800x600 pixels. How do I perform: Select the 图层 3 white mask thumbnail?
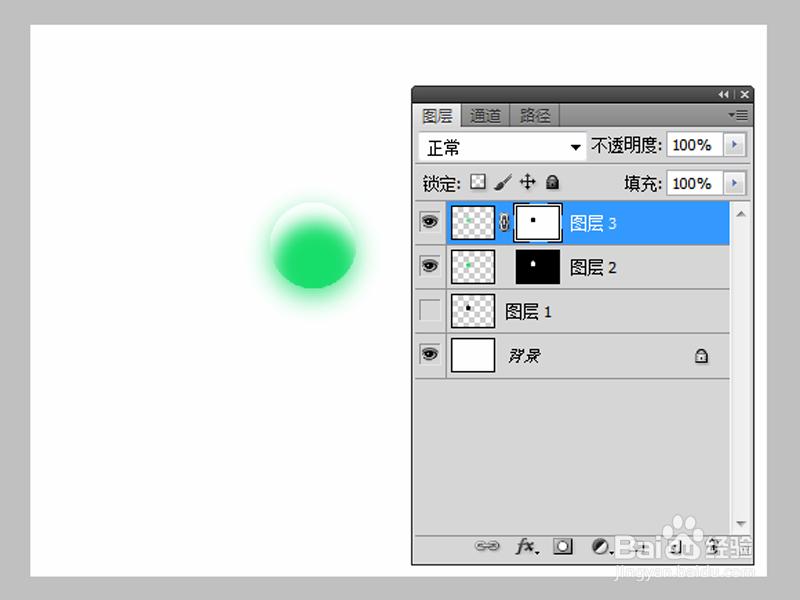[x=538, y=222]
